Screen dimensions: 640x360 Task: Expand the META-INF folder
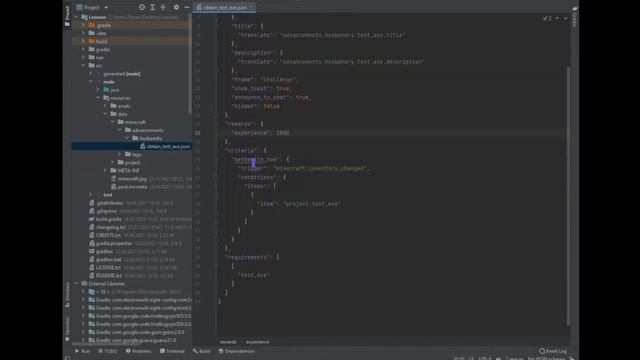pos(105,171)
